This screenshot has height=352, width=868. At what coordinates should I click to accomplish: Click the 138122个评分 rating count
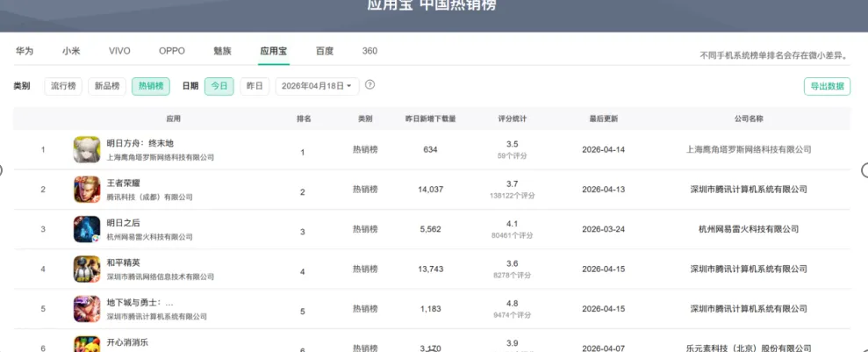512,196
